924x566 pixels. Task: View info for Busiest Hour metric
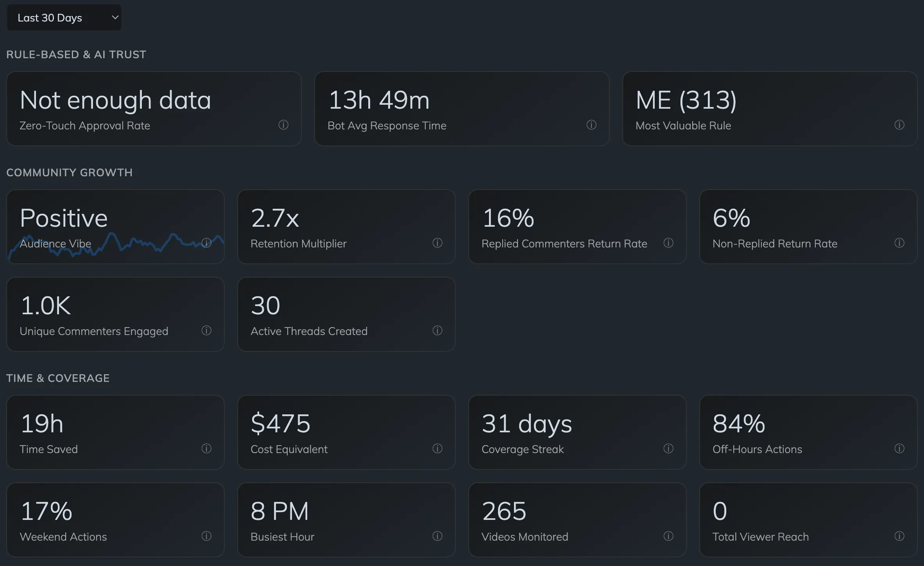click(x=437, y=536)
